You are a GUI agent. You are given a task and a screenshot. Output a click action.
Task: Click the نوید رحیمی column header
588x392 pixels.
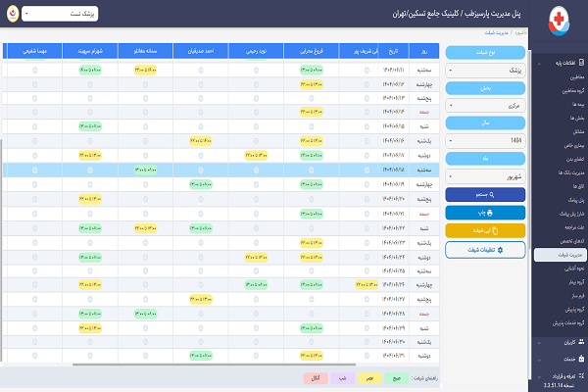click(256, 51)
